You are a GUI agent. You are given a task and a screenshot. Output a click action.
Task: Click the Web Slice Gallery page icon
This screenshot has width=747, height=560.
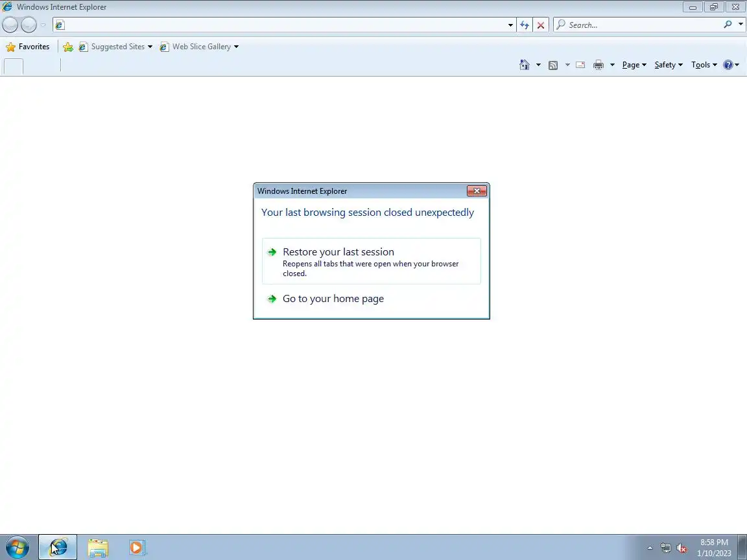[x=164, y=47]
